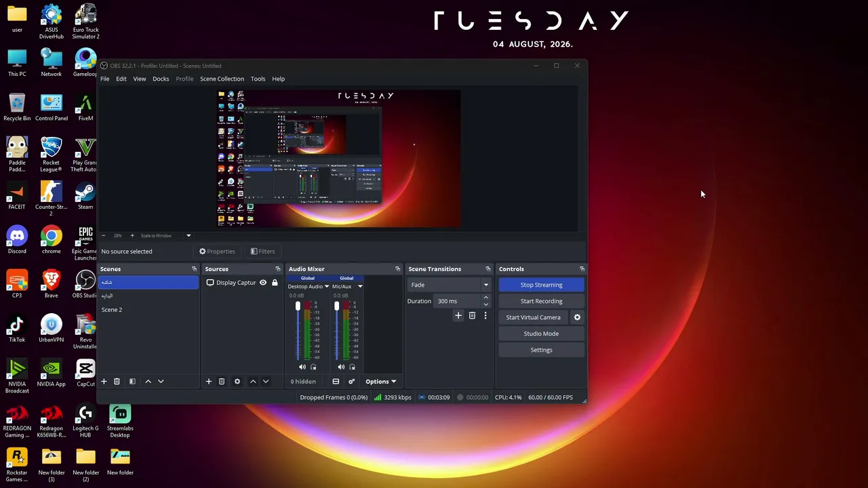Click the 0 hidden mixer label
Image resolution: width=868 pixels, height=488 pixels.
pyautogui.click(x=303, y=382)
